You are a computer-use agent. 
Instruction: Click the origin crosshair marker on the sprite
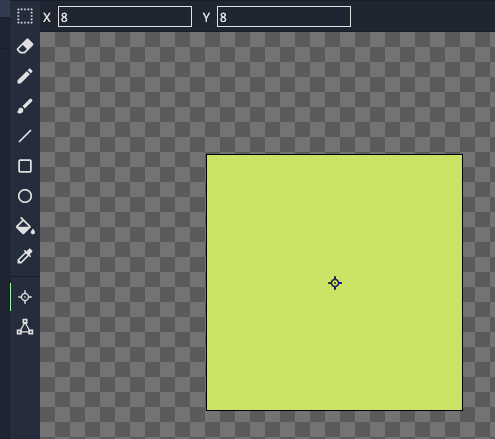click(x=335, y=283)
